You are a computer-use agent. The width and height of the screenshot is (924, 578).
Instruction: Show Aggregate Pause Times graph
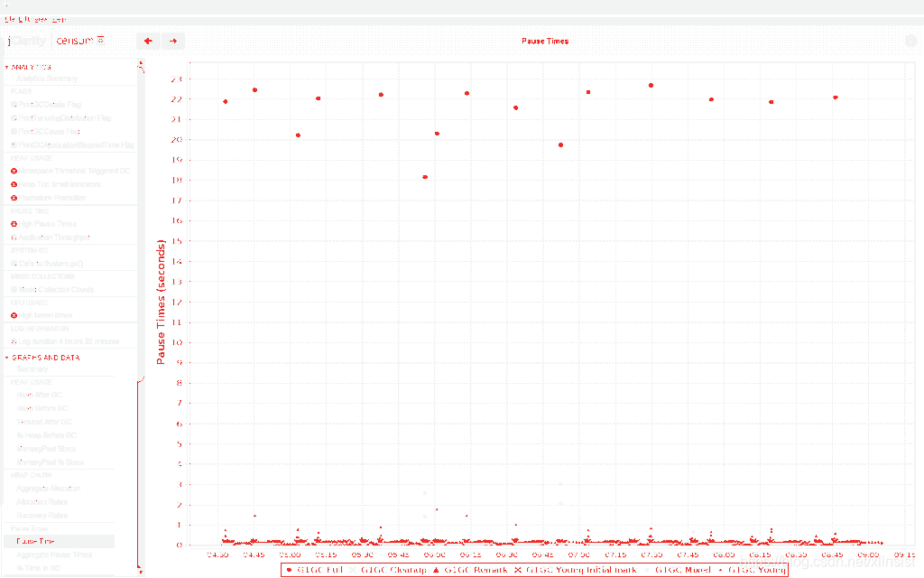click(x=54, y=555)
